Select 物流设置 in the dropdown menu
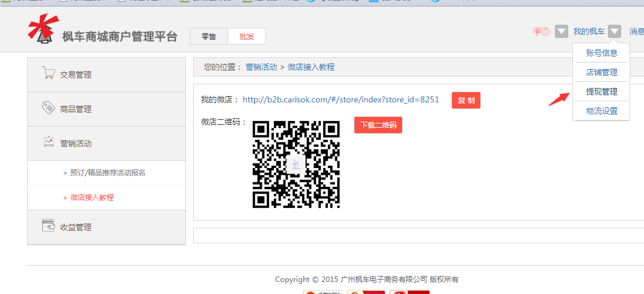Image resolution: width=644 pixels, height=294 pixels. [601, 111]
